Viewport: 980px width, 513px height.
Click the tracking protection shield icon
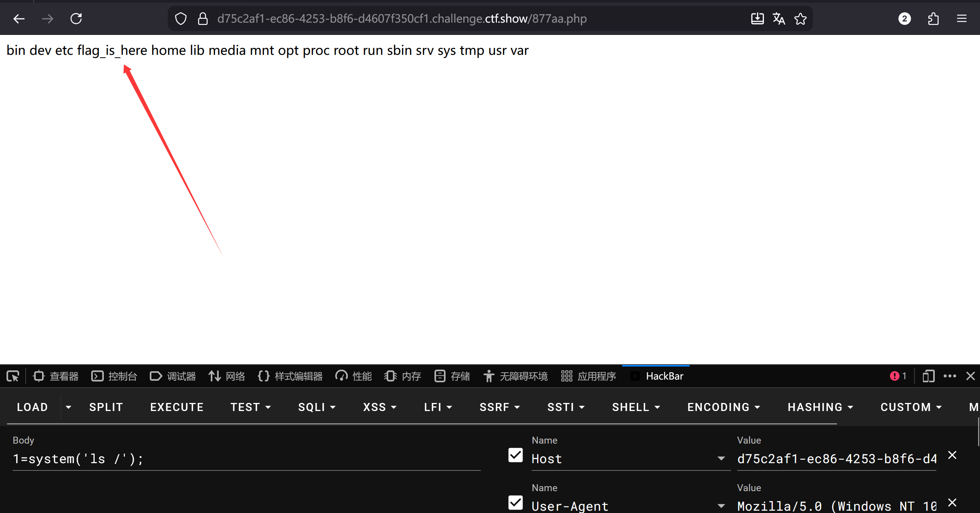tap(180, 18)
